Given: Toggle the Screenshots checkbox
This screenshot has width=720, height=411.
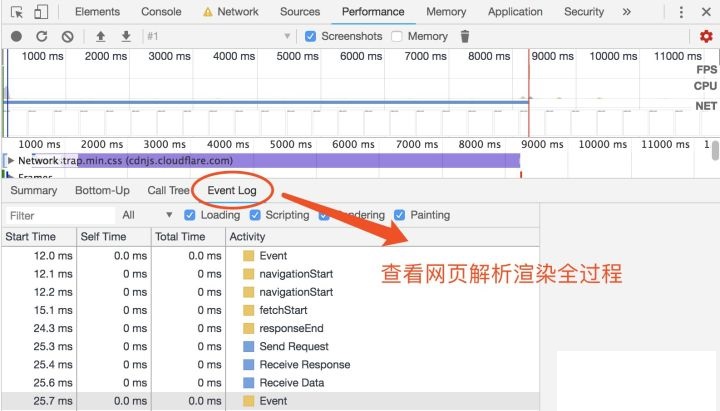Looking at the screenshot, I should pyautogui.click(x=310, y=36).
